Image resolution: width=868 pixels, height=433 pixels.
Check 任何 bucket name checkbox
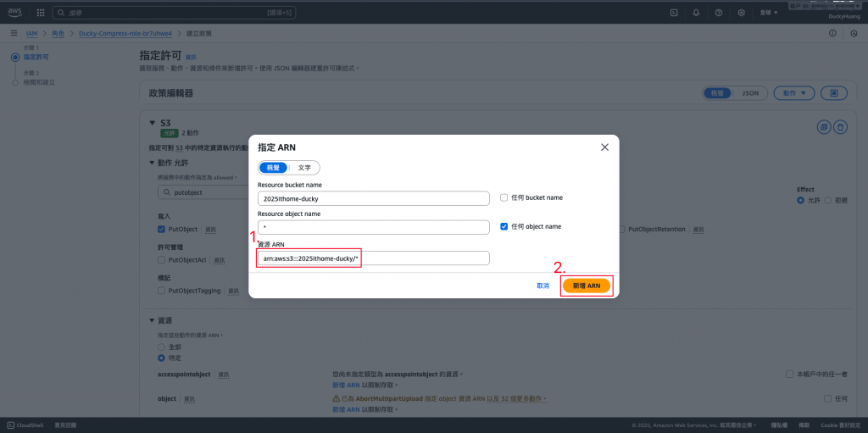[x=504, y=197]
